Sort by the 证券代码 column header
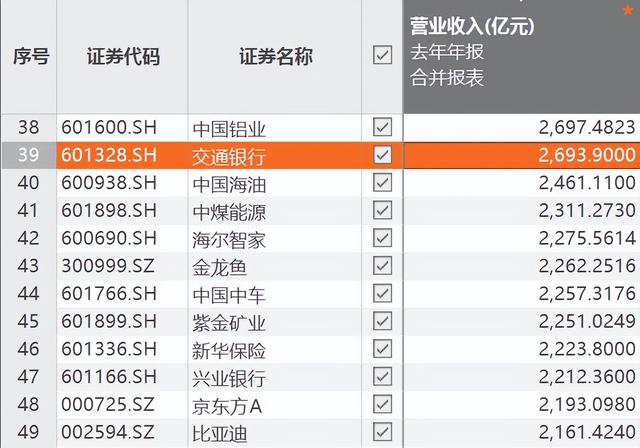This screenshot has width=640, height=448. [x=123, y=56]
